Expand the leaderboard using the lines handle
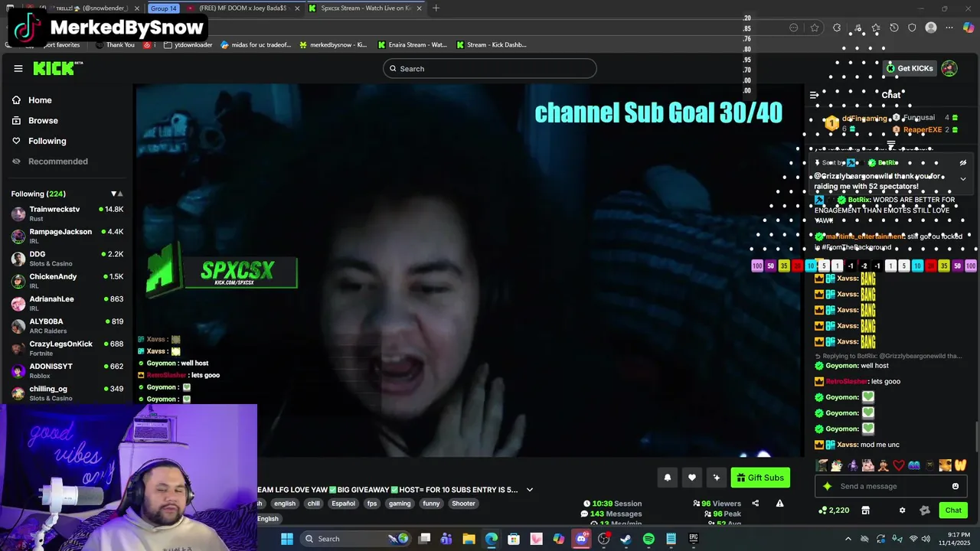Viewport: 980px width, 551px height. (x=891, y=145)
